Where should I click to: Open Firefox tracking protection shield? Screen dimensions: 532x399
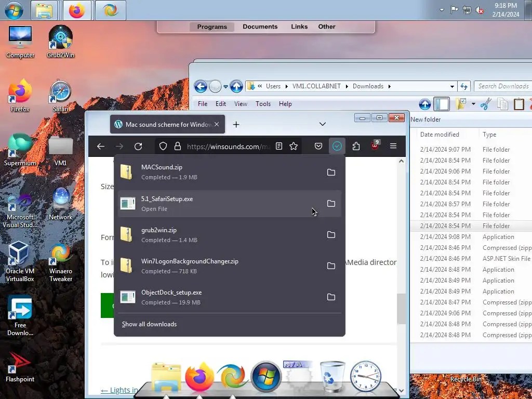(x=163, y=146)
